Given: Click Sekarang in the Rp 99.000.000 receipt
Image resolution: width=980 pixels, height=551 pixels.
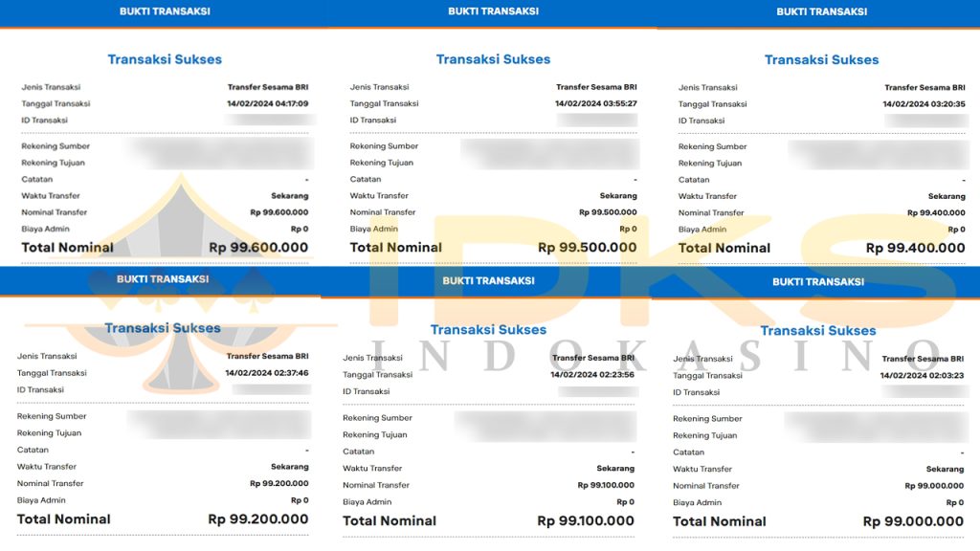Looking at the screenshot, I should (945, 469).
